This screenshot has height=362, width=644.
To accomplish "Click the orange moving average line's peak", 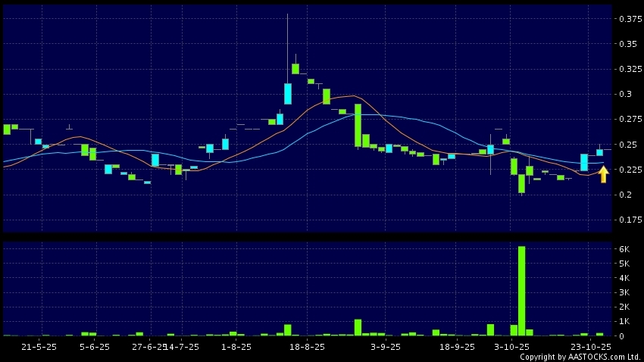I will 350,96.
